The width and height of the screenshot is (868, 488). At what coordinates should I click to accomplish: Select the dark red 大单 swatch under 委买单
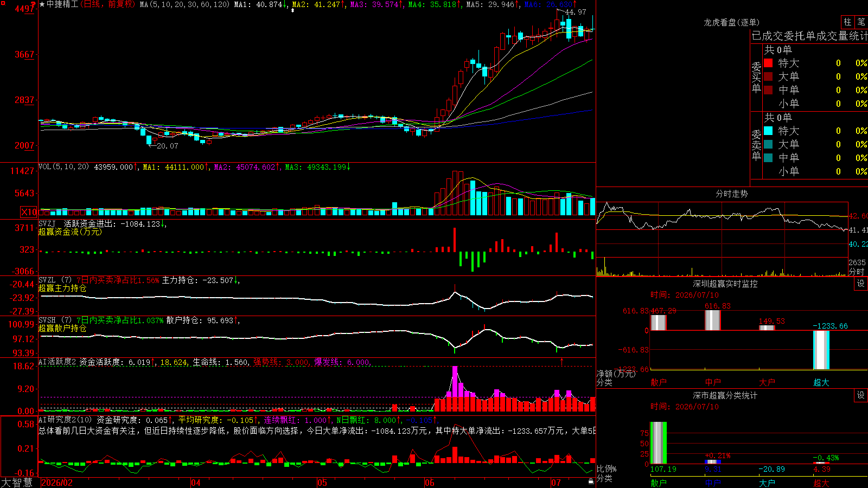coord(768,76)
